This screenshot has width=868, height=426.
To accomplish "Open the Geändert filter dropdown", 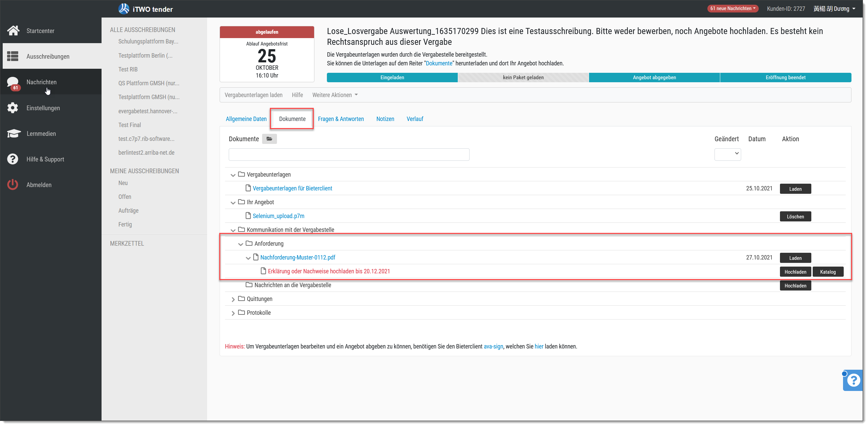I will [727, 154].
